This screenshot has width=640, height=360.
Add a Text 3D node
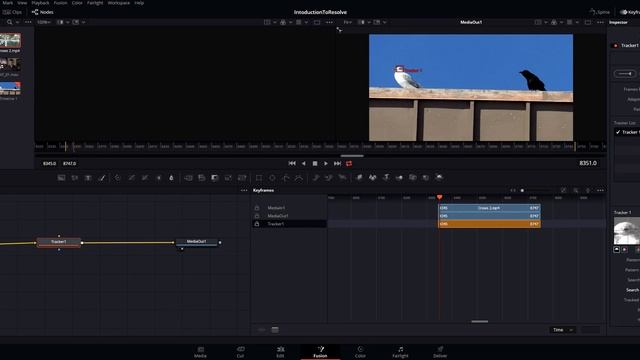[x=386, y=178]
